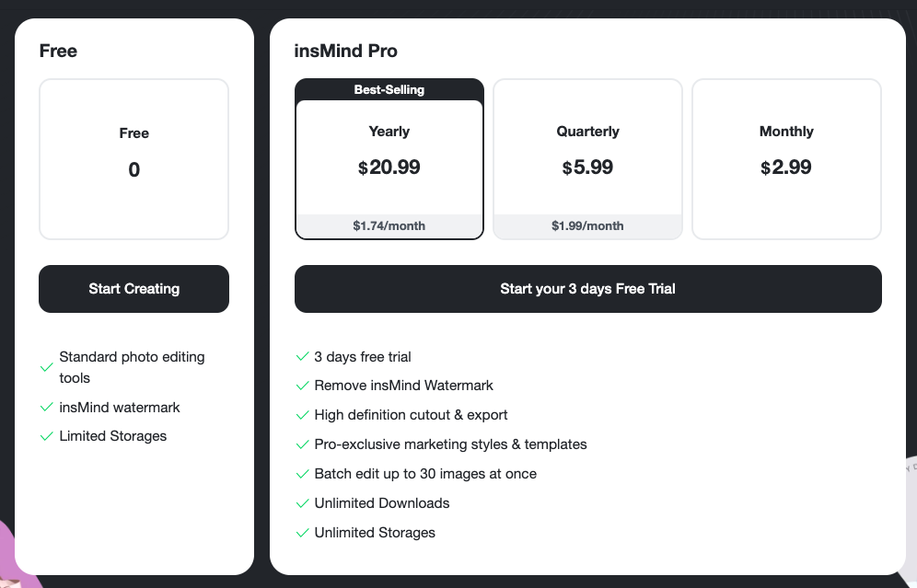
Task: Click the checkmark beside "Batch edit up to 30 images"
Action: point(302,474)
